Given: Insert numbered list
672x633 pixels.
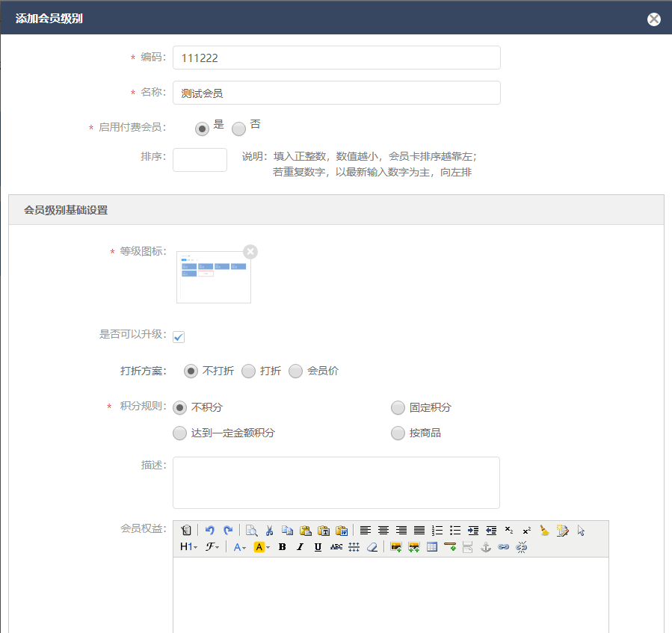Looking at the screenshot, I should 437,531.
